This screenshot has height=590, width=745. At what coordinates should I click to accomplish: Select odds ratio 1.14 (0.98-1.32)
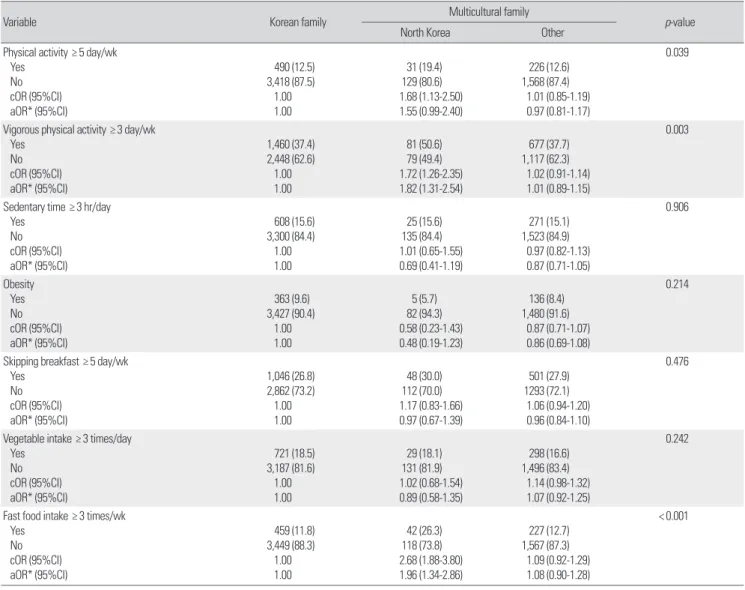[558, 483]
